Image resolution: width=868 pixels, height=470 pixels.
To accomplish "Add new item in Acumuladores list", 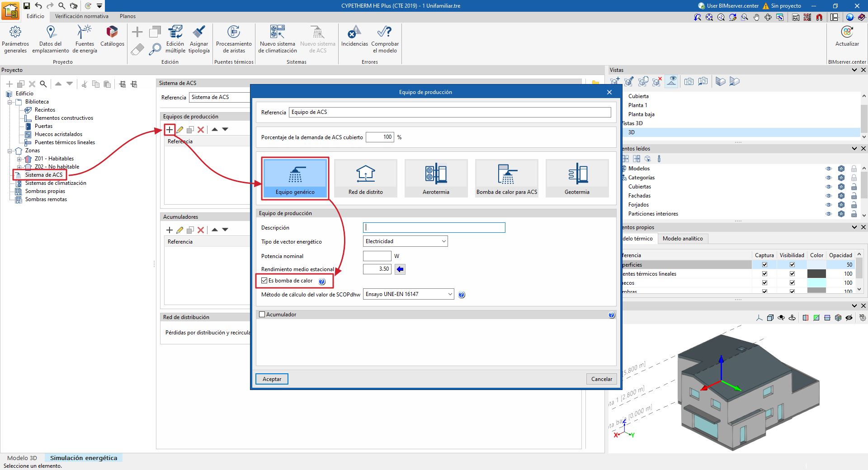I will (170, 230).
